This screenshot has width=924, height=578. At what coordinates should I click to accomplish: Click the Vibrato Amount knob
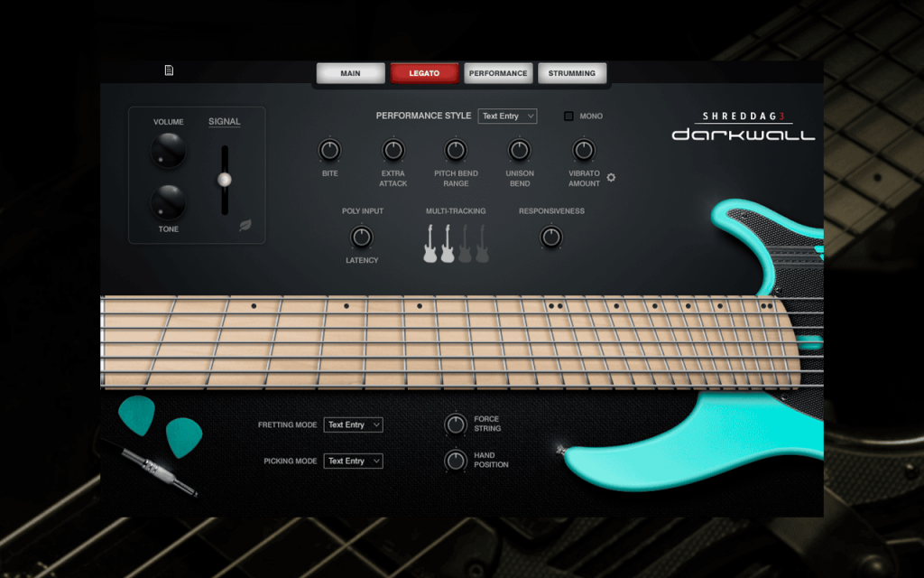point(584,151)
